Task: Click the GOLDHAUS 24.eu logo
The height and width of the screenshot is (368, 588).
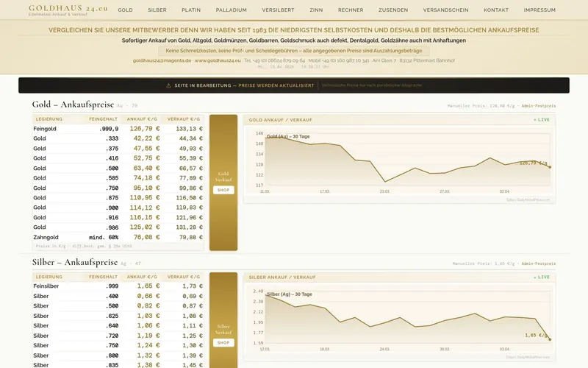Action: click(x=68, y=10)
